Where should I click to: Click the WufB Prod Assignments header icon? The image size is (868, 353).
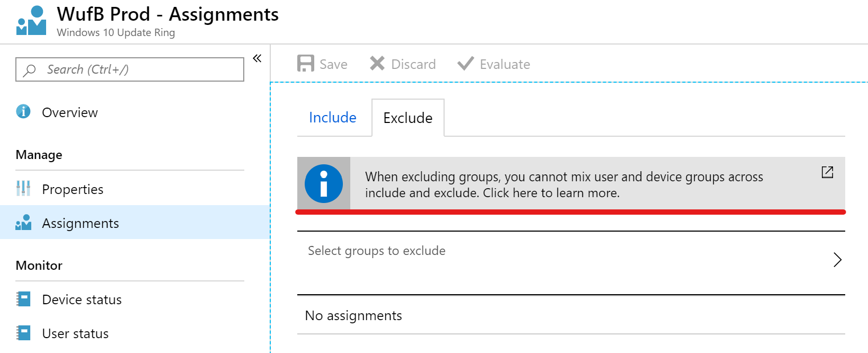tap(31, 21)
